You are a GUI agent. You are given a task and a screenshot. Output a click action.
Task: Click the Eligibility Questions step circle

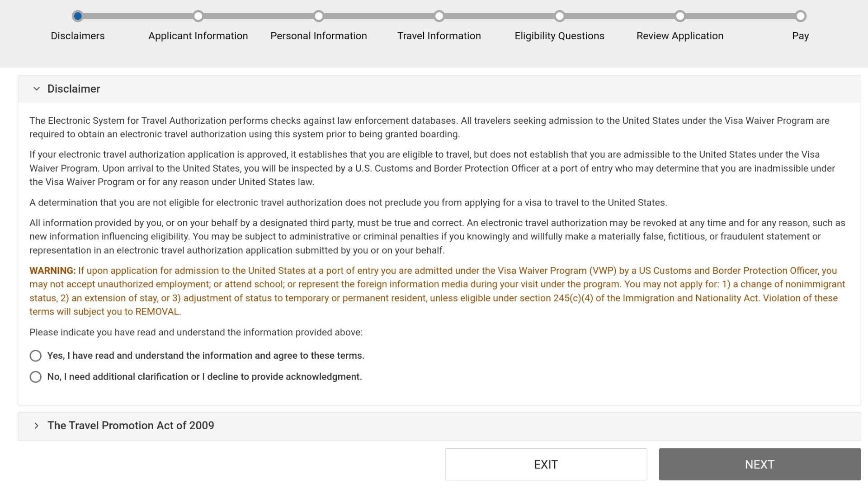click(560, 16)
